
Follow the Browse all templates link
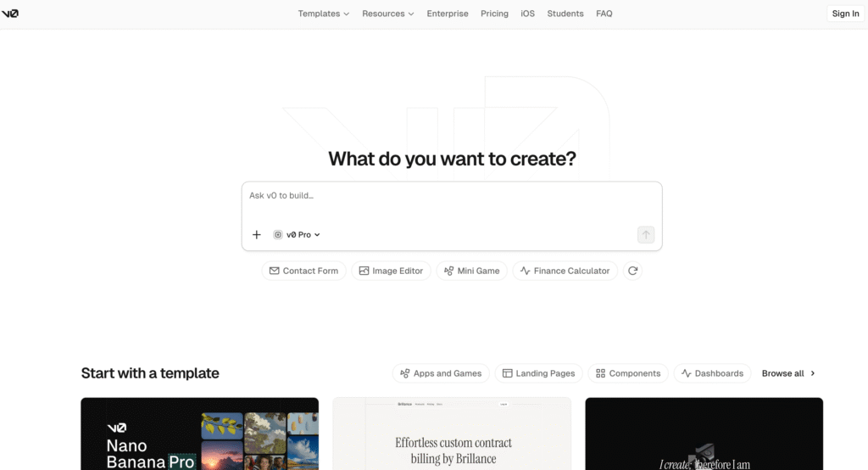[x=788, y=373]
